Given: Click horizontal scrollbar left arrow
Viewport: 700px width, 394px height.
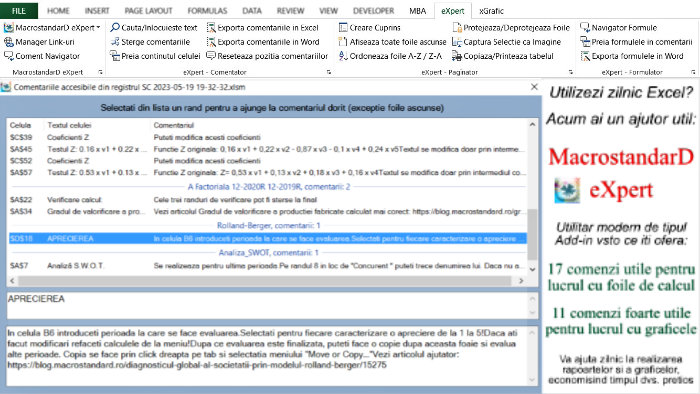Looking at the screenshot, I should click(12, 281).
